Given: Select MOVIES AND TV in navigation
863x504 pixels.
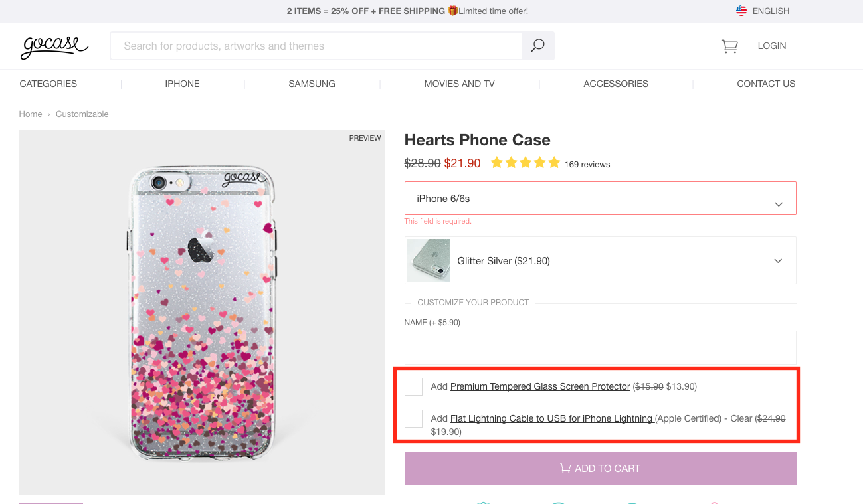Looking at the screenshot, I should coord(459,84).
